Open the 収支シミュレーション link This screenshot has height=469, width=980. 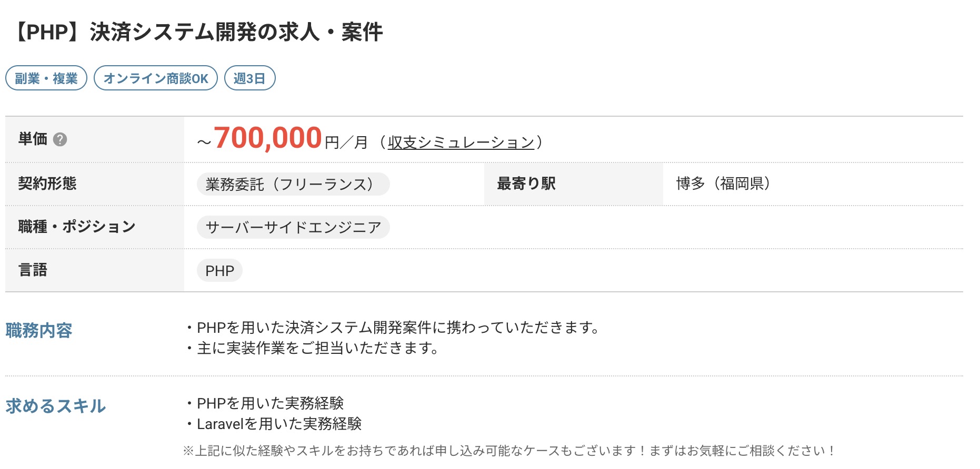coord(461,142)
